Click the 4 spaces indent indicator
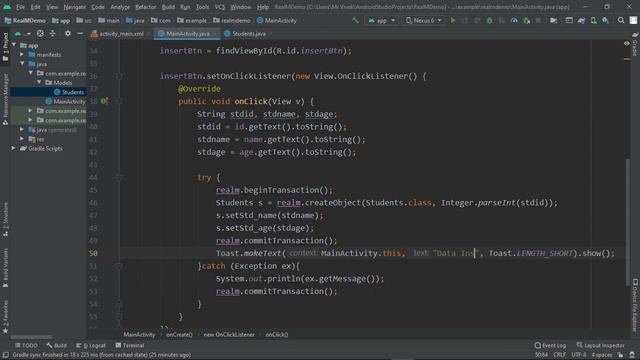 [x=602, y=355]
